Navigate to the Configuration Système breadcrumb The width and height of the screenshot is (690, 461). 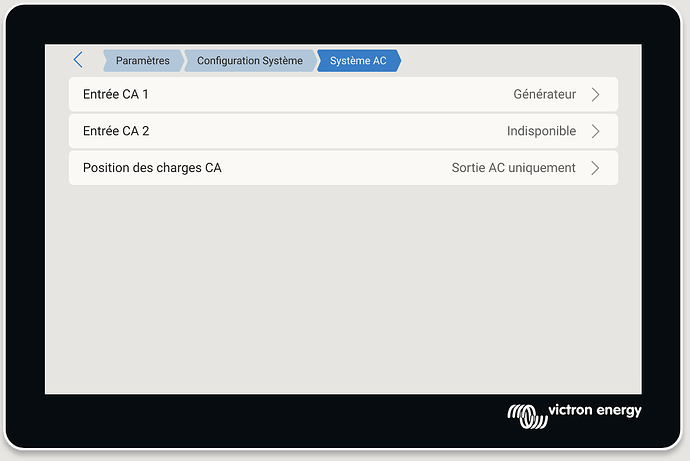(x=250, y=61)
